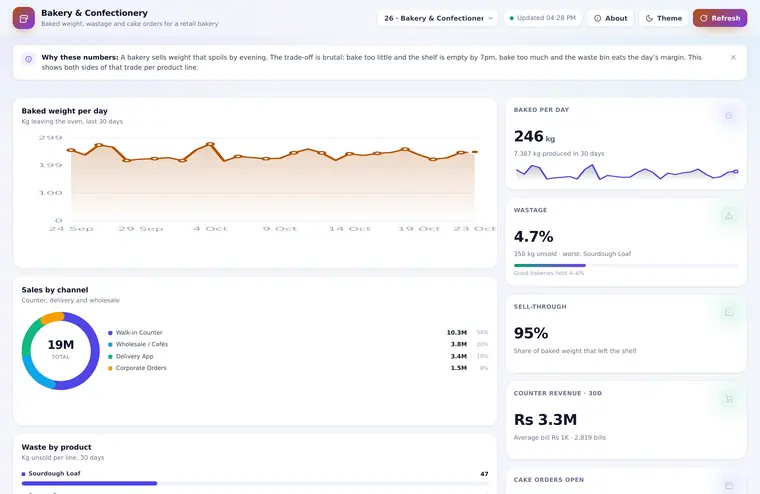Image resolution: width=760 pixels, height=494 pixels.
Task: Click the 'Delivery App' label
Action: pyautogui.click(x=134, y=356)
